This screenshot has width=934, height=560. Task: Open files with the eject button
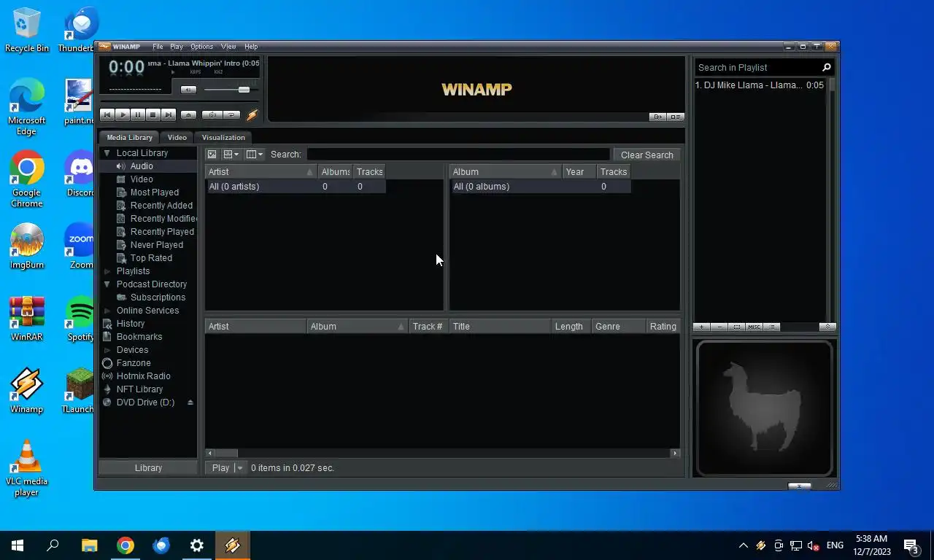click(188, 114)
